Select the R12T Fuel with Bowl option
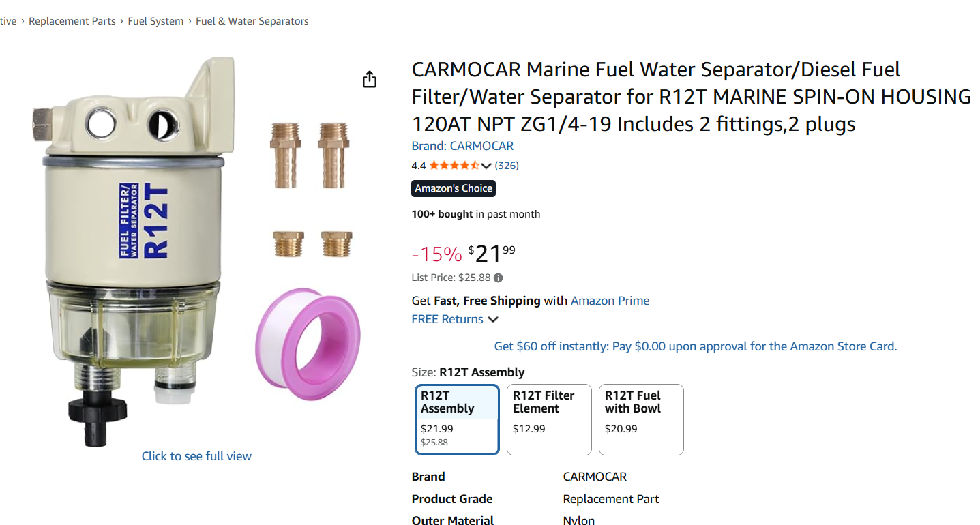 (x=640, y=419)
